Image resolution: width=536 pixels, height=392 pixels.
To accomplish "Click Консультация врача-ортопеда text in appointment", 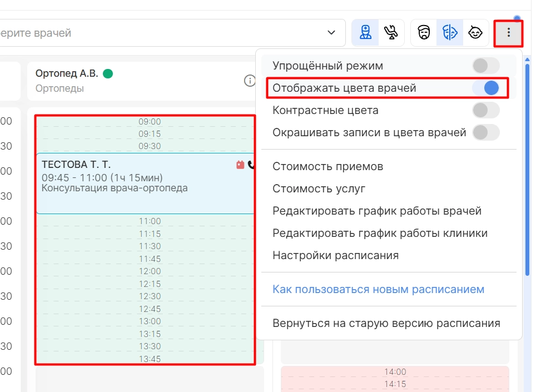I will point(115,188).
